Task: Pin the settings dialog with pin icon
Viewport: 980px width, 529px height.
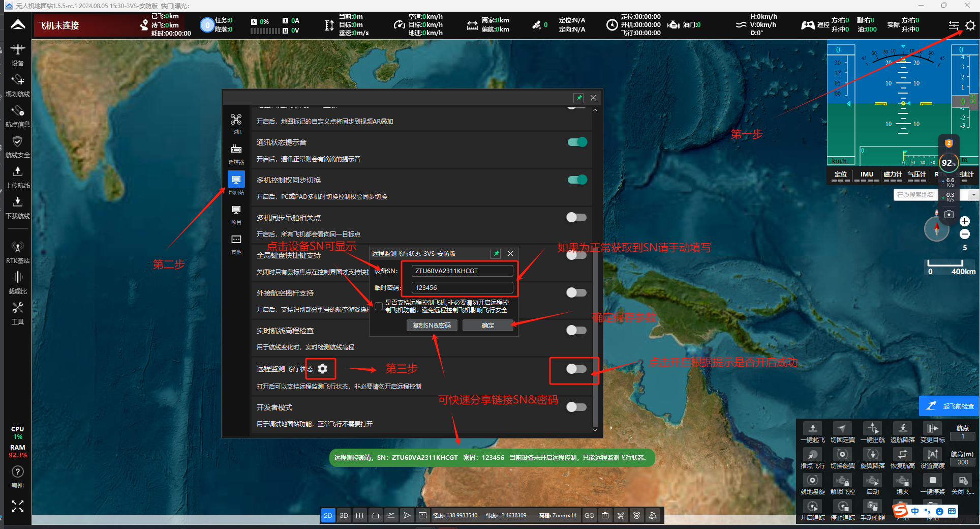Action: click(578, 98)
